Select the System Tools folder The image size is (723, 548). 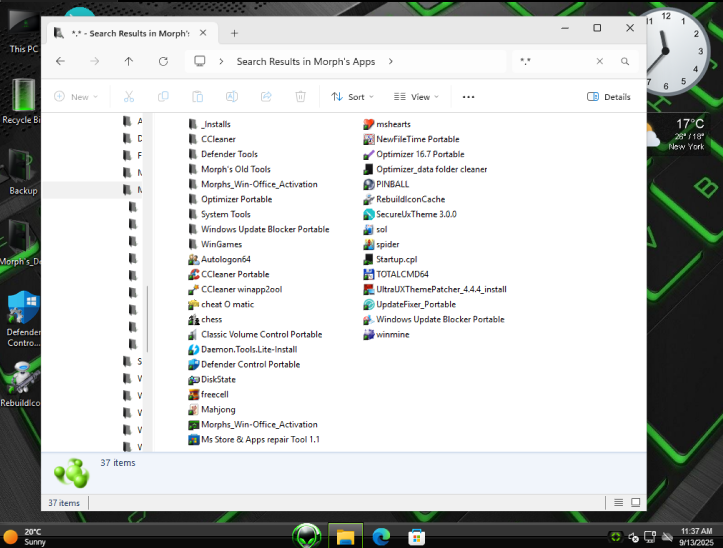(219, 214)
